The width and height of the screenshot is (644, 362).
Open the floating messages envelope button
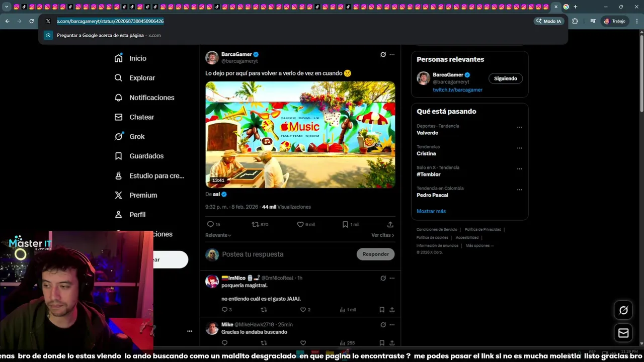[x=623, y=333]
